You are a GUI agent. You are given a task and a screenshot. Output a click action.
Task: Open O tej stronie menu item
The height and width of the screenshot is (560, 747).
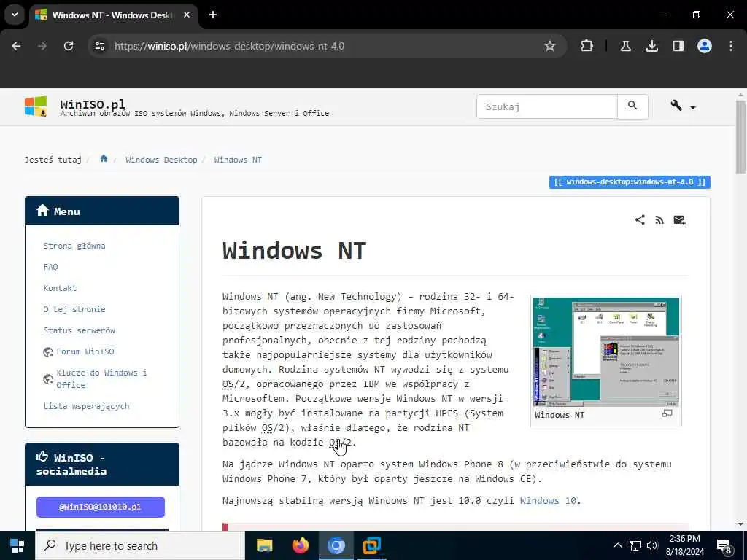74,309
